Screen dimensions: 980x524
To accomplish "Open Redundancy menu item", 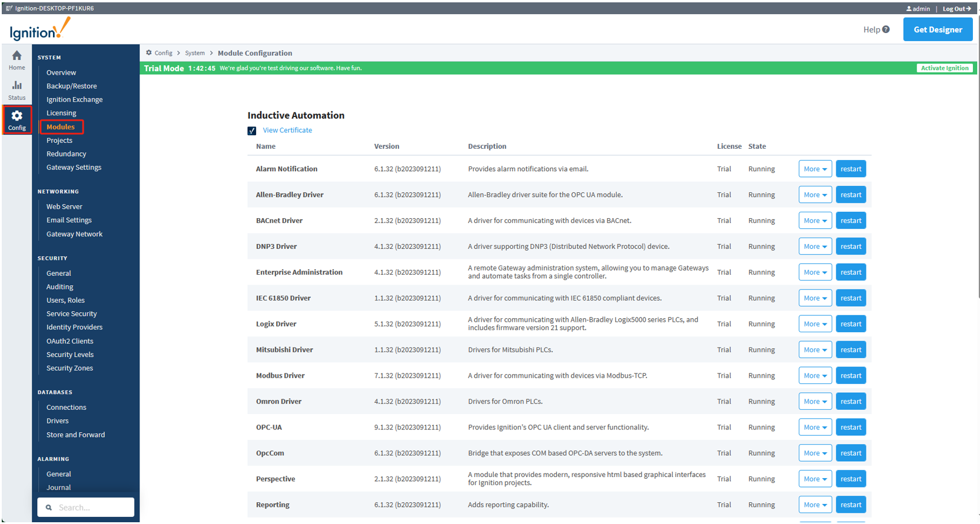I will coord(67,154).
